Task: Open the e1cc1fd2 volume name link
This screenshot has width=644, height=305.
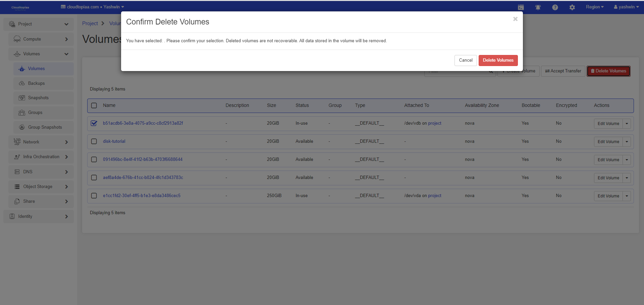Action: click(142, 196)
